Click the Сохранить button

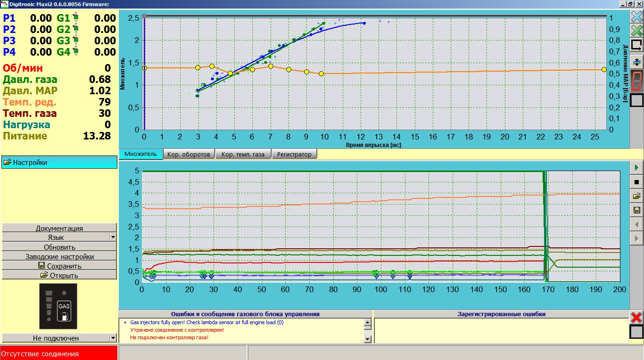coord(59,266)
